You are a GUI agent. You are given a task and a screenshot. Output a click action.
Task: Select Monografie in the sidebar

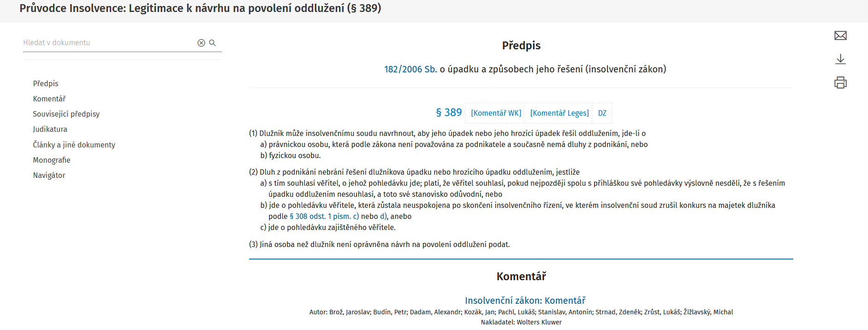(52, 160)
